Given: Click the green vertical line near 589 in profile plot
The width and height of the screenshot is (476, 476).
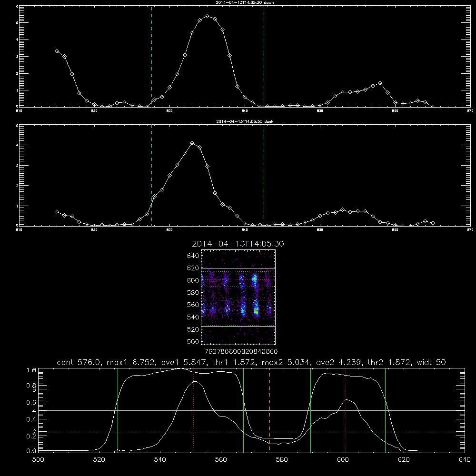Looking at the screenshot, I should (x=310, y=410).
